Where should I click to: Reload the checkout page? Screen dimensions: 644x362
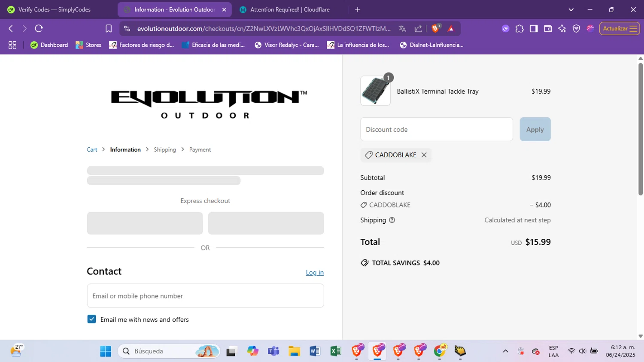click(x=39, y=29)
